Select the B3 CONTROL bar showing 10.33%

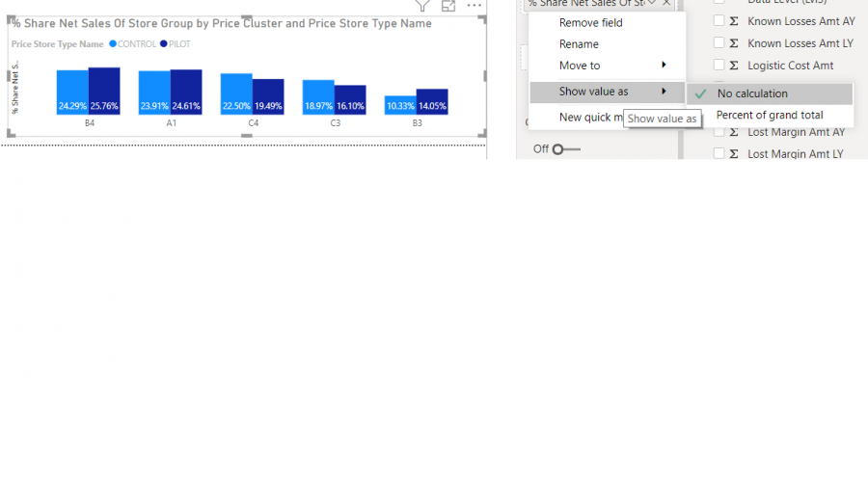400,105
